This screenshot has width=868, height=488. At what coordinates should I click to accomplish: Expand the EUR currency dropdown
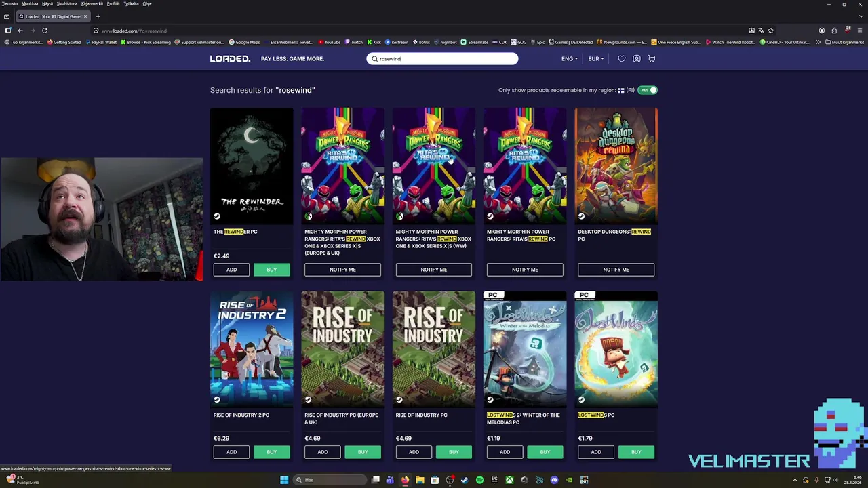(595, 59)
